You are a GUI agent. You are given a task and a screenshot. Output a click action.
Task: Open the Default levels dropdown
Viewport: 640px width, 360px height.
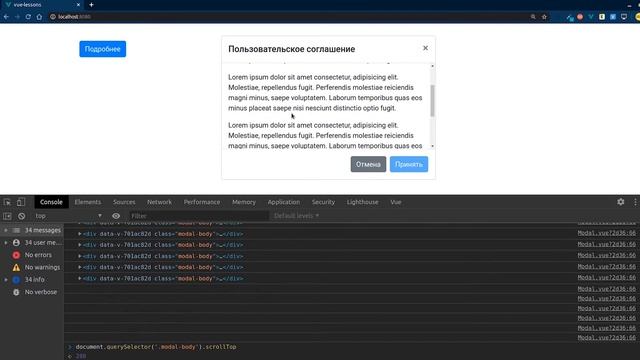(296, 216)
